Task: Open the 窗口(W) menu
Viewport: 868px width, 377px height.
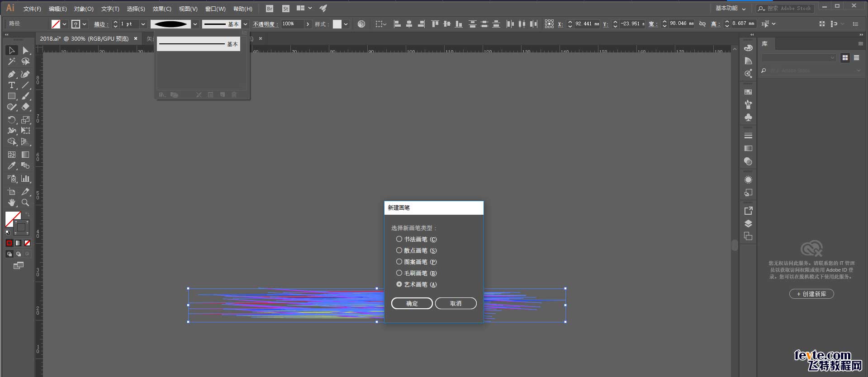Action: 215,9
